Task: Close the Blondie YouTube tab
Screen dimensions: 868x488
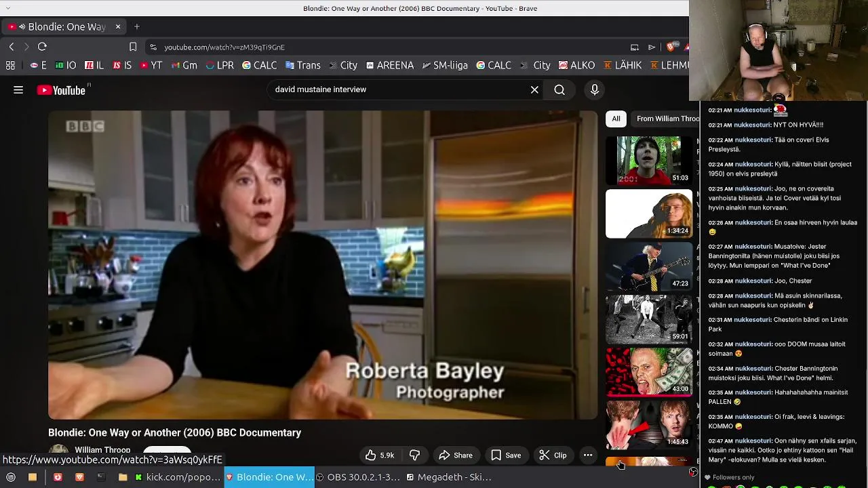Action: 118,26
